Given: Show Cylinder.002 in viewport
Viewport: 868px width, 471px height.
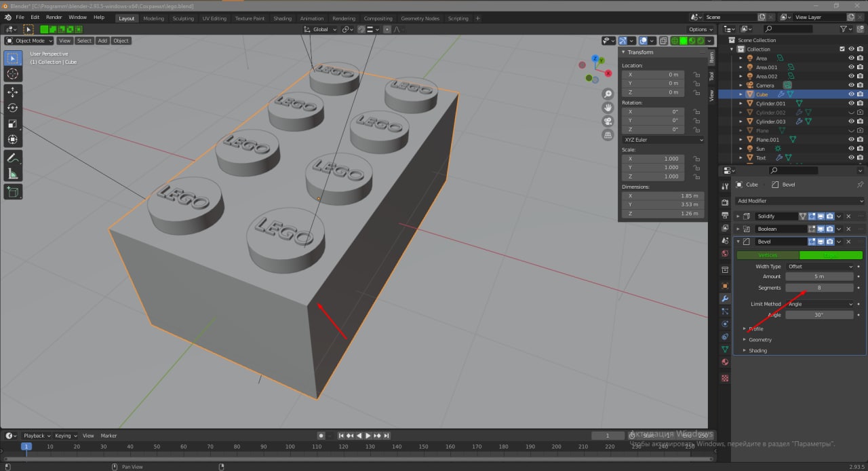Looking at the screenshot, I should click(x=851, y=113).
